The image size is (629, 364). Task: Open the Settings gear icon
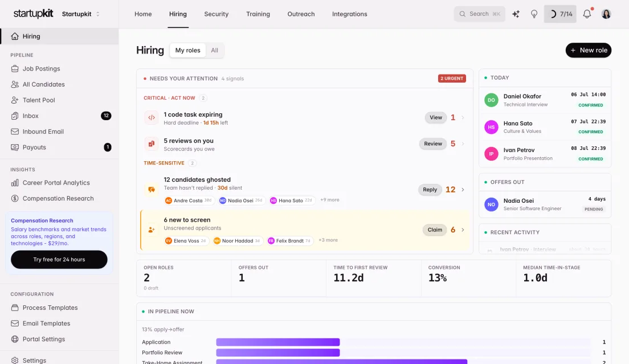tap(15, 361)
